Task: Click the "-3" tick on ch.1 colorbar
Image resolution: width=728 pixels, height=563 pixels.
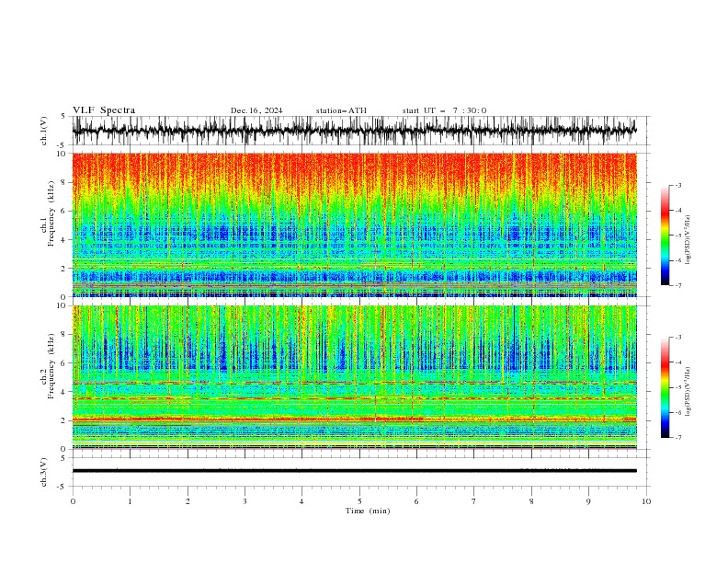Action: tap(677, 185)
